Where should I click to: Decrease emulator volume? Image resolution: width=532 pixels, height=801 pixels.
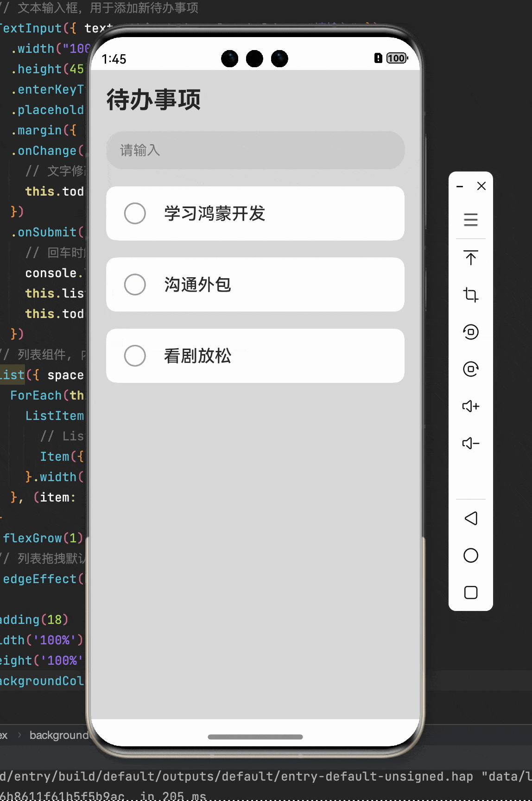pos(471,443)
